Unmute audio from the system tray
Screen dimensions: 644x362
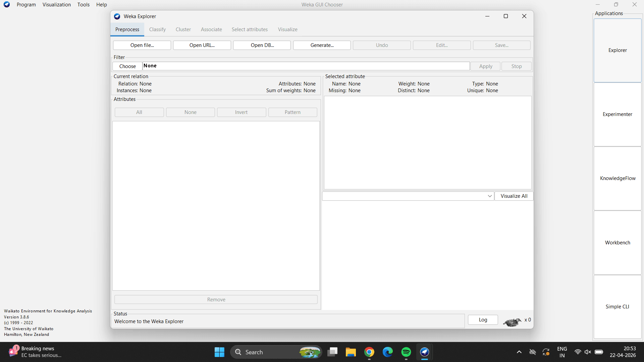pyautogui.click(x=588, y=352)
